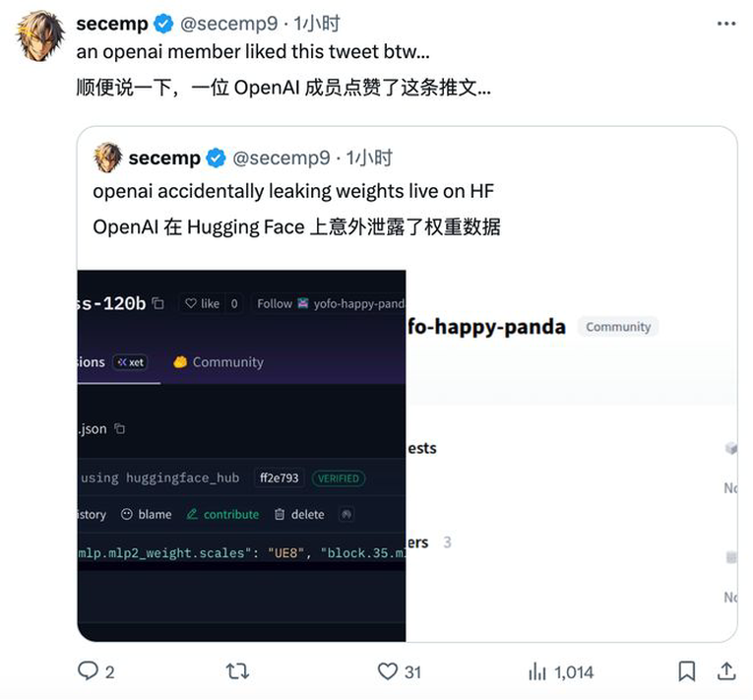This screenshot has height=700, width=753.
Task: Switch to the Community tab
Action: [x=219, y=361]
